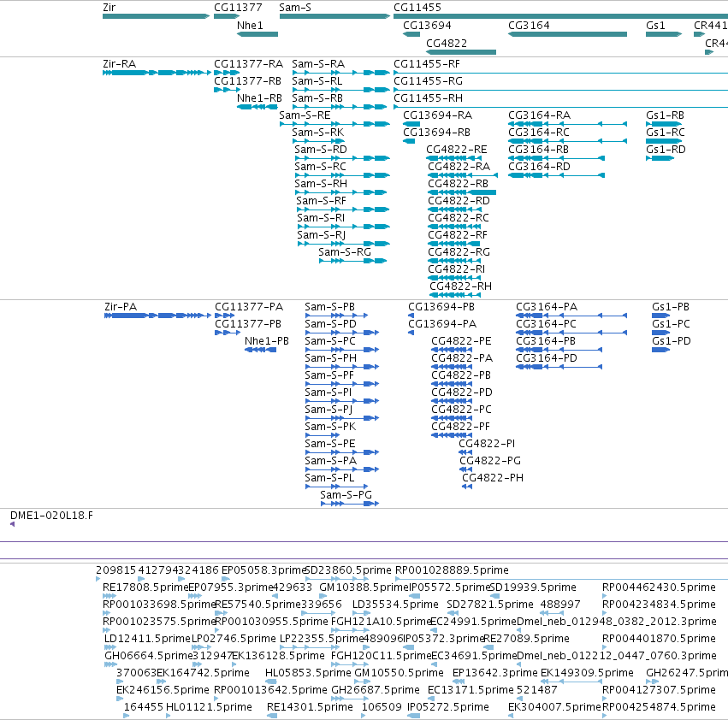Select transcript Gs1-RD

pyautogui.click(x=660, y=158)
